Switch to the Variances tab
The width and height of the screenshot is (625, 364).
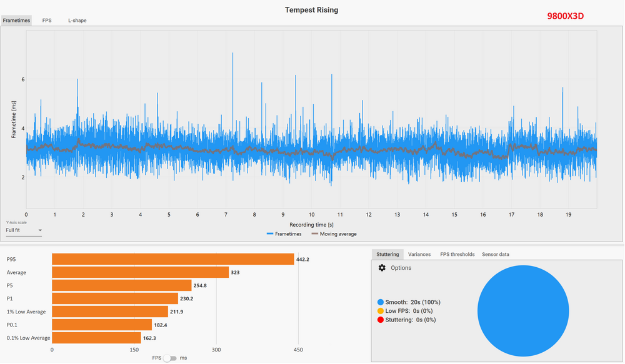coord(419,255)
